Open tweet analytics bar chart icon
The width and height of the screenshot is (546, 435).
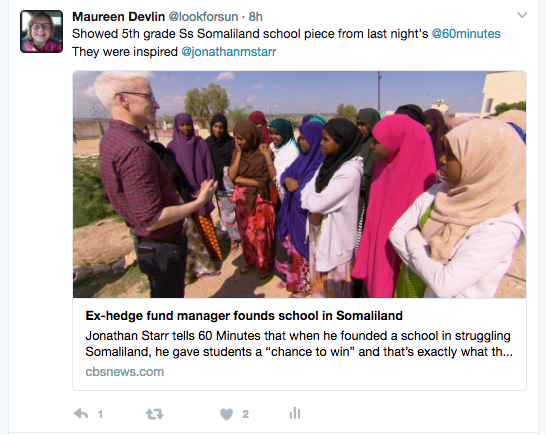pos(295,413)
